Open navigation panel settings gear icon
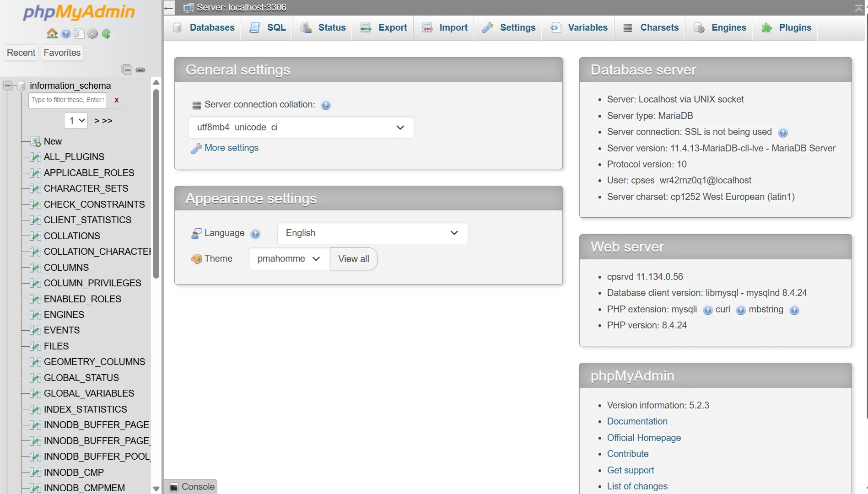This screenshot has height=494, width=868. [x=92, y=33]
